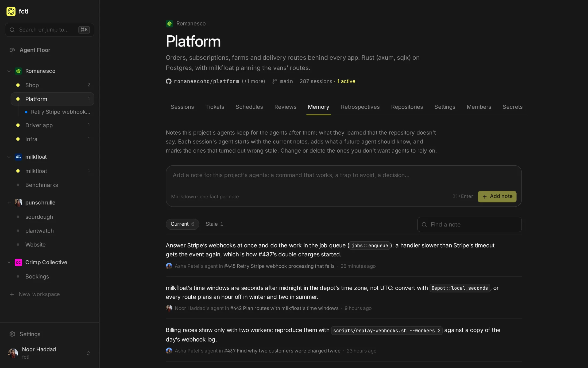588x368 pixels.
Task: Open ticket #442 Plan routes with milkfloat link
Action: tap(284, 308)
